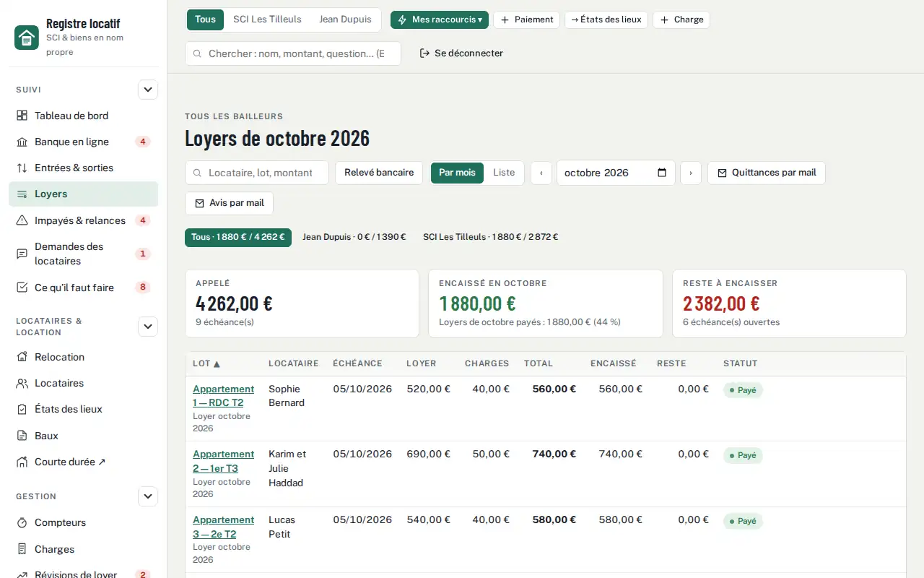The width and height of the screenshot is (924, 578).
Task: Click the Paiement shortcut button
Action: (x=527, y=20)
